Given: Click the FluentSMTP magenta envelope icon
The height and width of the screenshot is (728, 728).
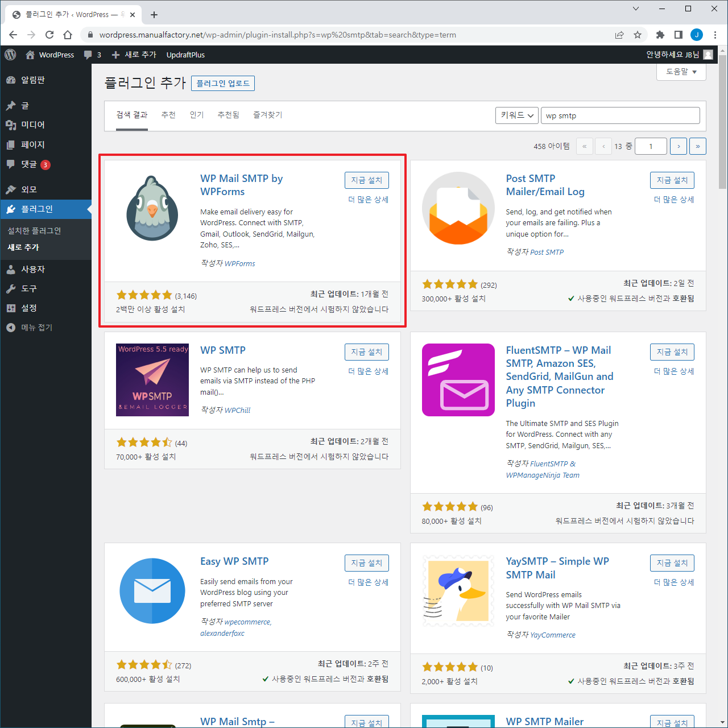Looking at the screenshot, I should pos(458,380).
